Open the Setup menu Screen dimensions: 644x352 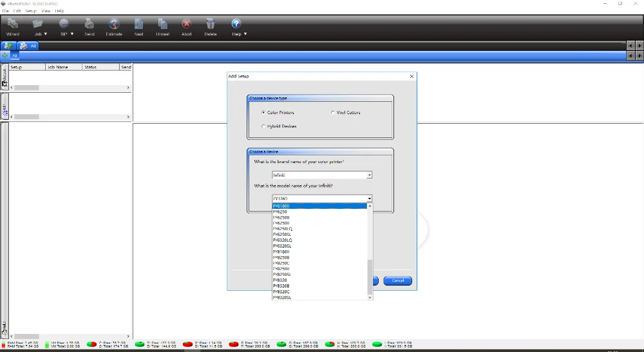(x=31, y=11)
